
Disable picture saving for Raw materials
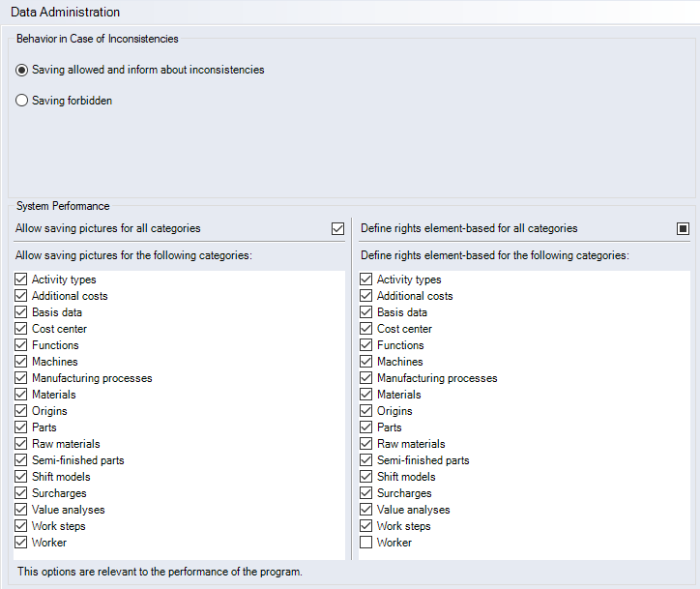[x=21, y=444]
